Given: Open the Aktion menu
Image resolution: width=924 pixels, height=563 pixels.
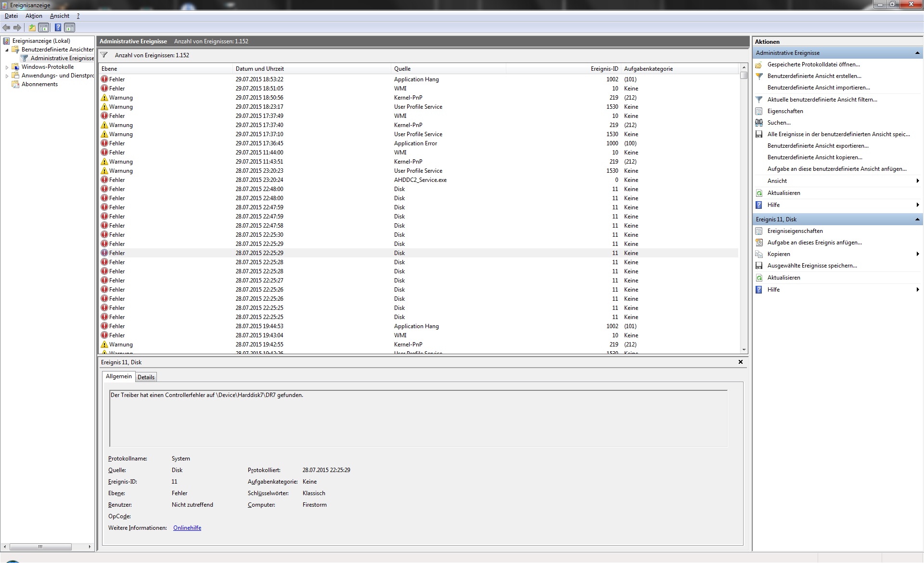Looking at the screenshot, I should [x=34, y=16].
